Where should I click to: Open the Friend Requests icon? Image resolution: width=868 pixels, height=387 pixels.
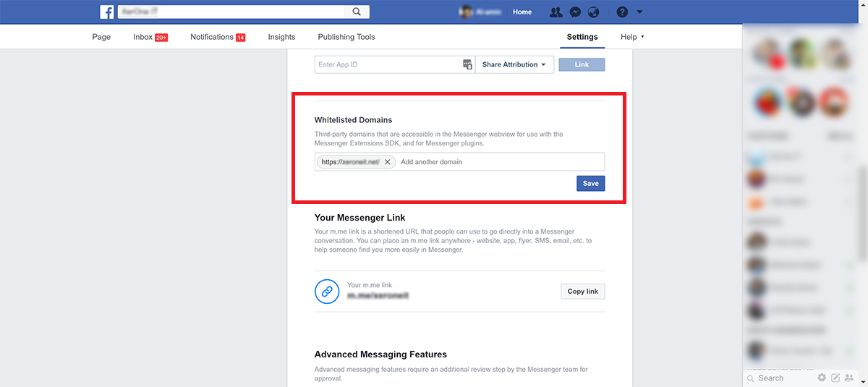point(556,12)
